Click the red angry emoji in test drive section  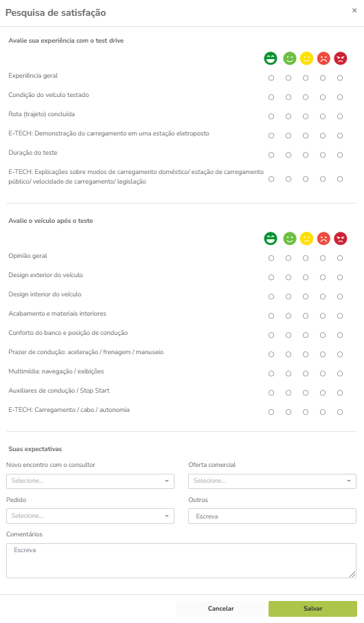(341, 58)
